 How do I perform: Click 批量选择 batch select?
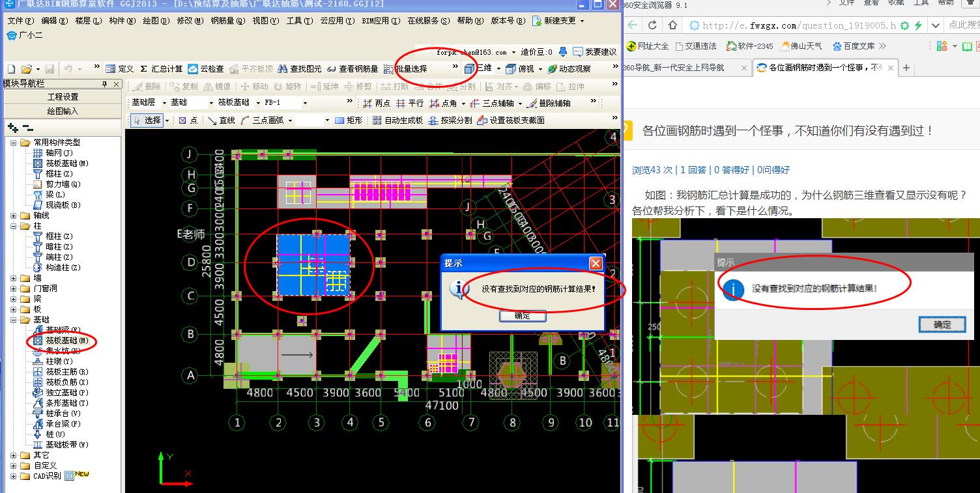click(x=405, y=68)
